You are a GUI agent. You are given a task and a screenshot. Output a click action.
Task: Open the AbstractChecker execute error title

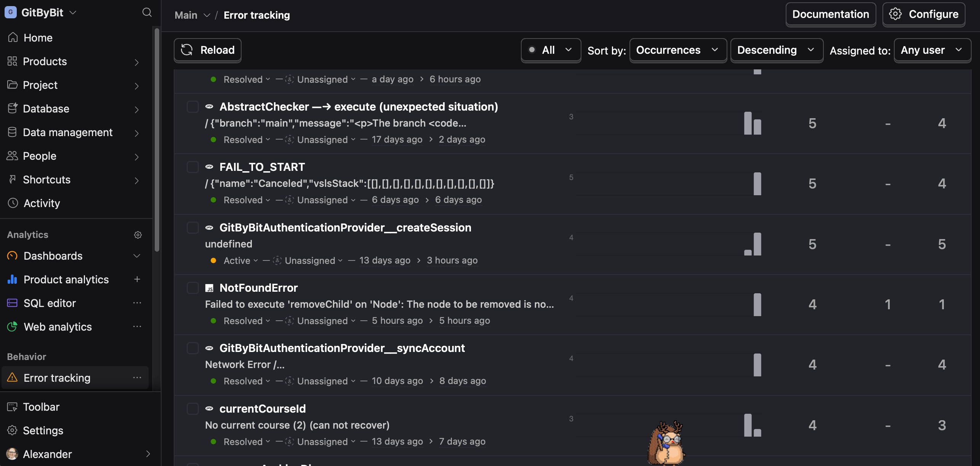tap(359, 107)
